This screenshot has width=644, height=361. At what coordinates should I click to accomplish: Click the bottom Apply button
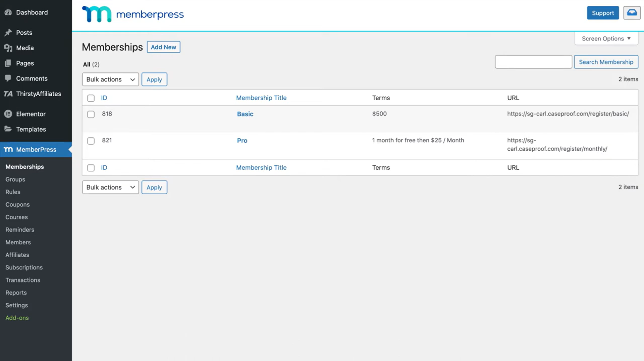[154, 187]
